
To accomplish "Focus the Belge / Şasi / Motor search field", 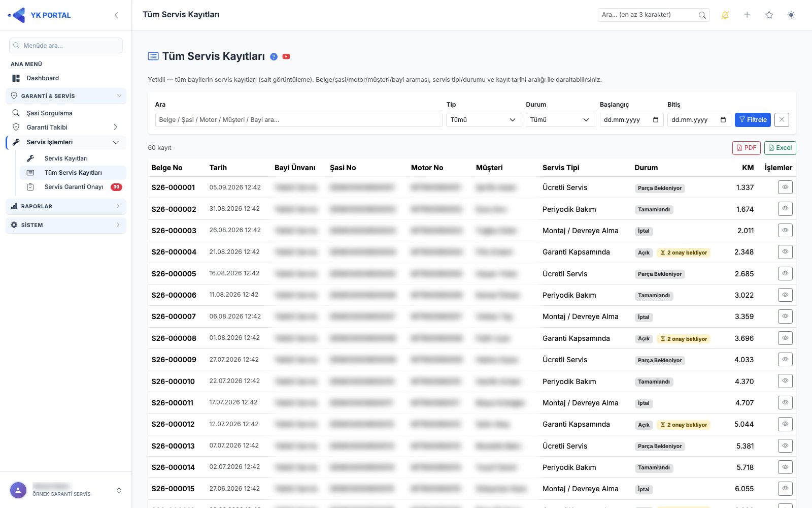I will click(298, 120).
